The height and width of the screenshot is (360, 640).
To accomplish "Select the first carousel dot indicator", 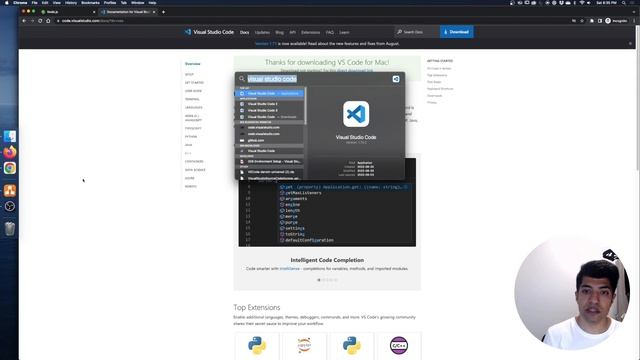I will tap(319, 280).
